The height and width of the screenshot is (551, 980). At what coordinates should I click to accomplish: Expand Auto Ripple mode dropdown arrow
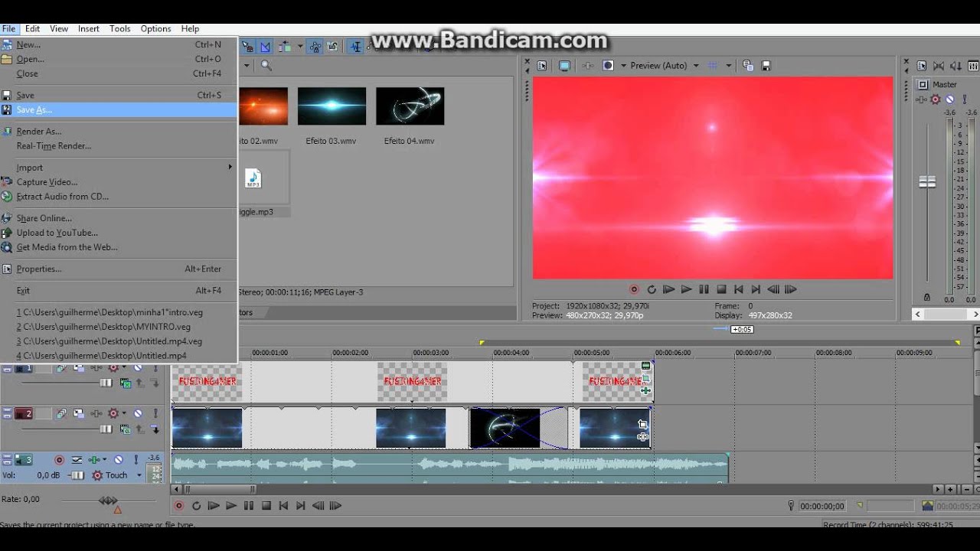point(300,47)
